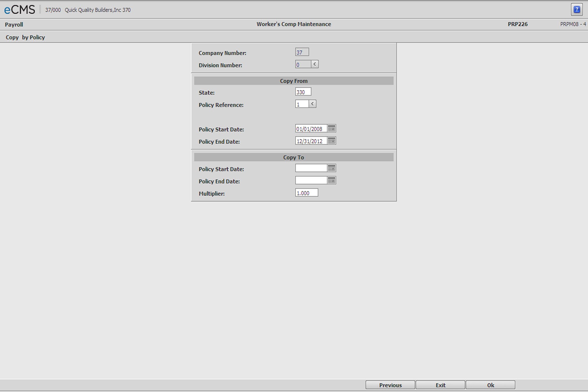Image resolution: width=588 pixels, height=392 pixels.
Task: Edit the Multiplier value field
Action: point(306,193)
